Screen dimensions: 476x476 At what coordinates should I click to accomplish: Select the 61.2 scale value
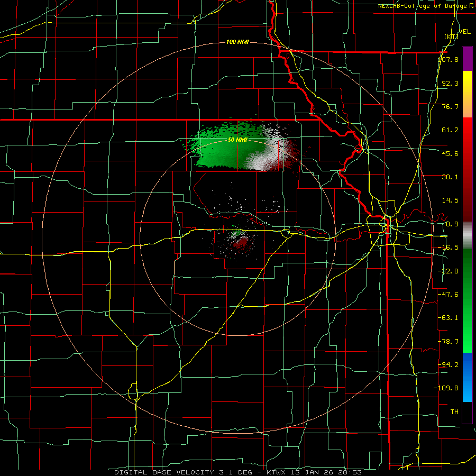[x=450, y=130]
